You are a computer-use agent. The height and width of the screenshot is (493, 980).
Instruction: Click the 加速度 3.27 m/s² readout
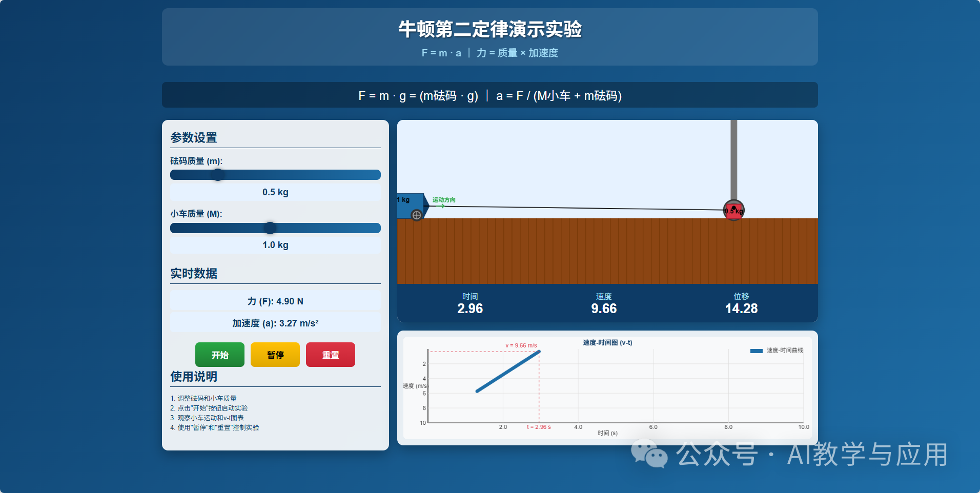(x=275, y=323)
